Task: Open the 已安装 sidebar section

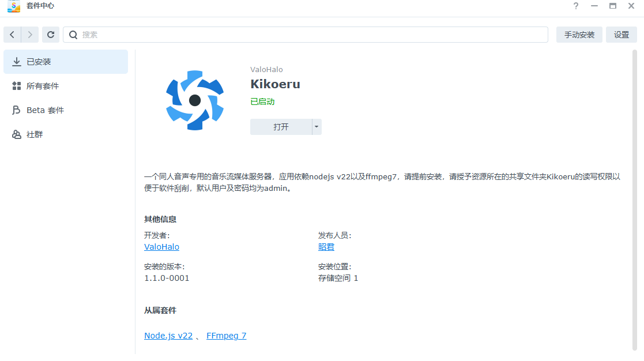Action: (66, 62)
